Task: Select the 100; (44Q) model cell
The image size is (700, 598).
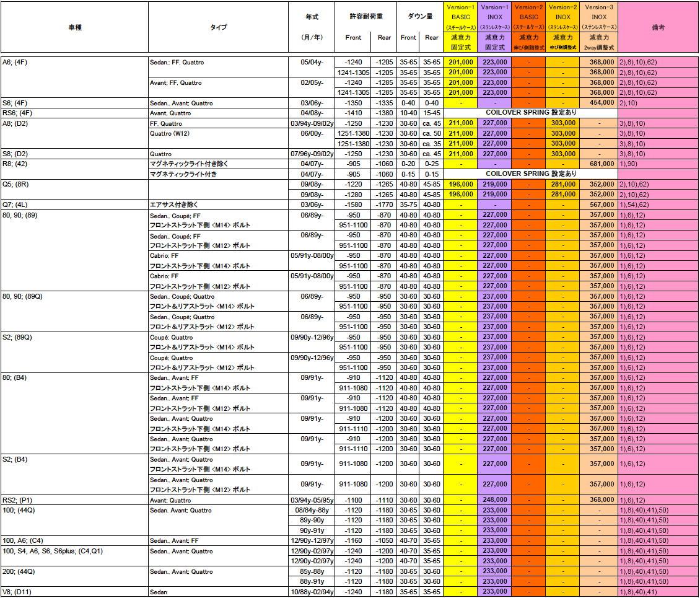Action: click(74, 521)
